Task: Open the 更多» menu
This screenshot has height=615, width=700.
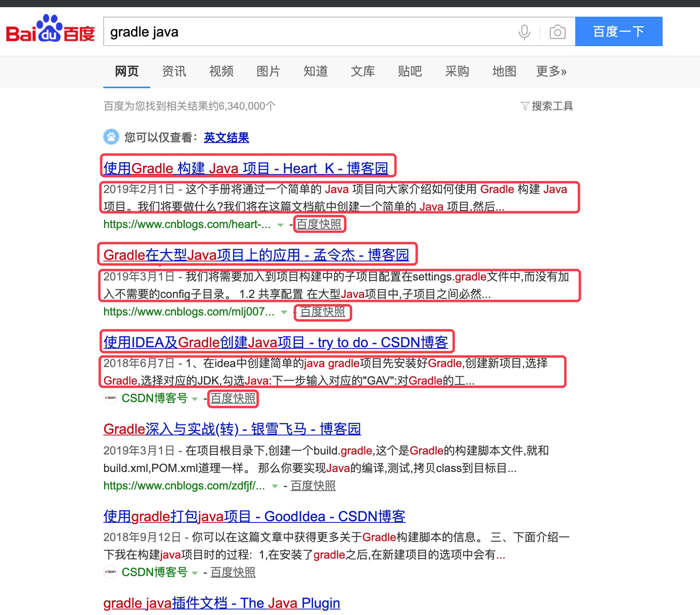Action: (551, 72)
